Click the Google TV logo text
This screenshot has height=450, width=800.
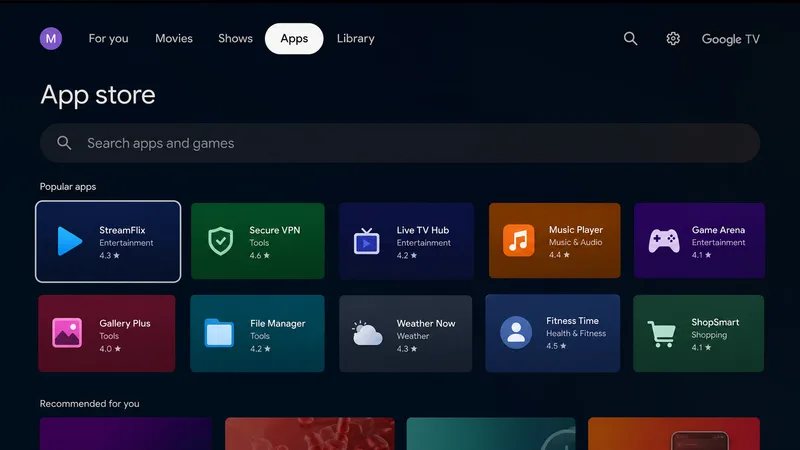pyautogui.click(x=731, y=39)
